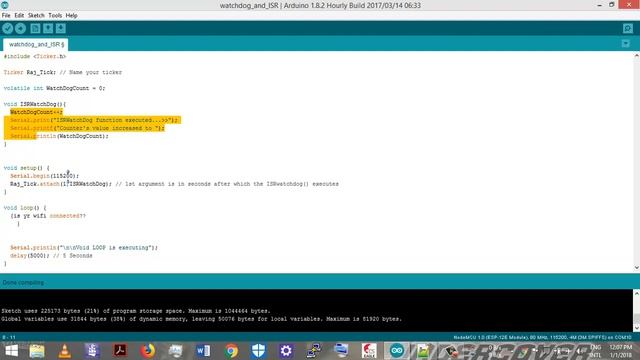Open the File menu
The width and height of the screenshot is (640, 360).
tap(6, 16)
